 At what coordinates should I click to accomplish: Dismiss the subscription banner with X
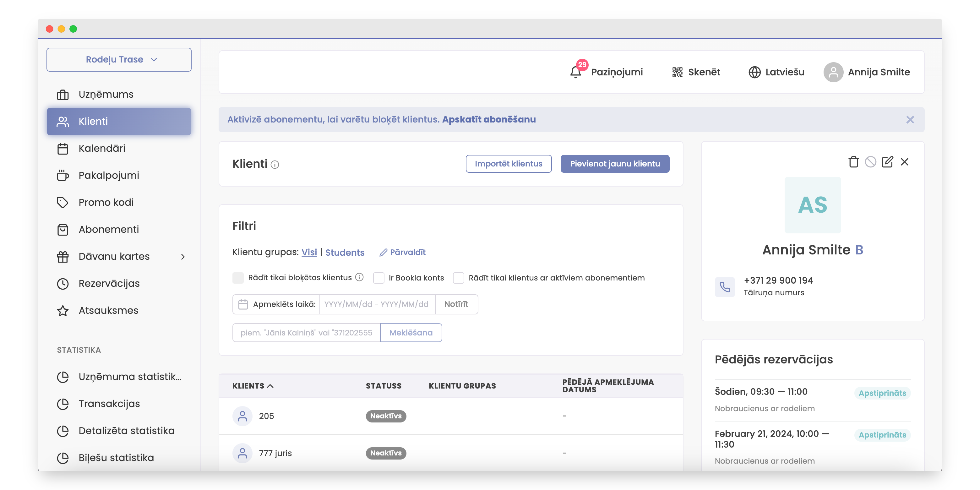[910, 120]
